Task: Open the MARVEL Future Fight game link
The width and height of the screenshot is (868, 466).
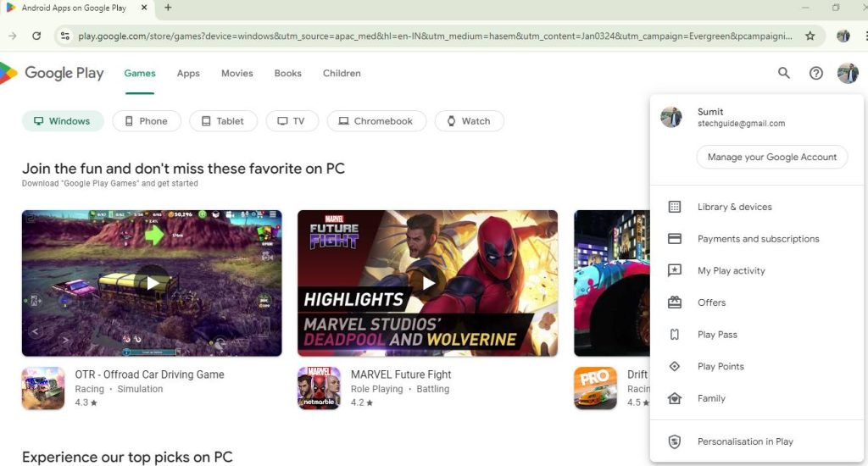Action: point(401,374)
